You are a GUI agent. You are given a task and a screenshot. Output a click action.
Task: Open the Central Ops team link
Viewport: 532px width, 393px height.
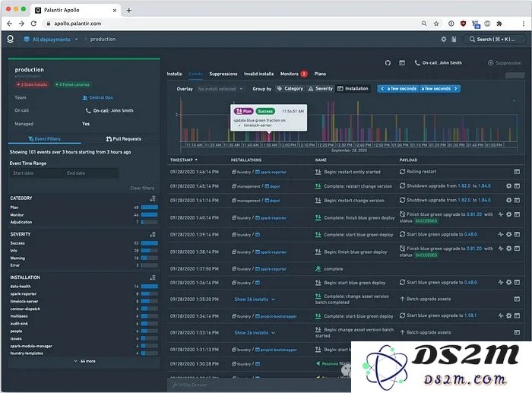coord(98,97)
